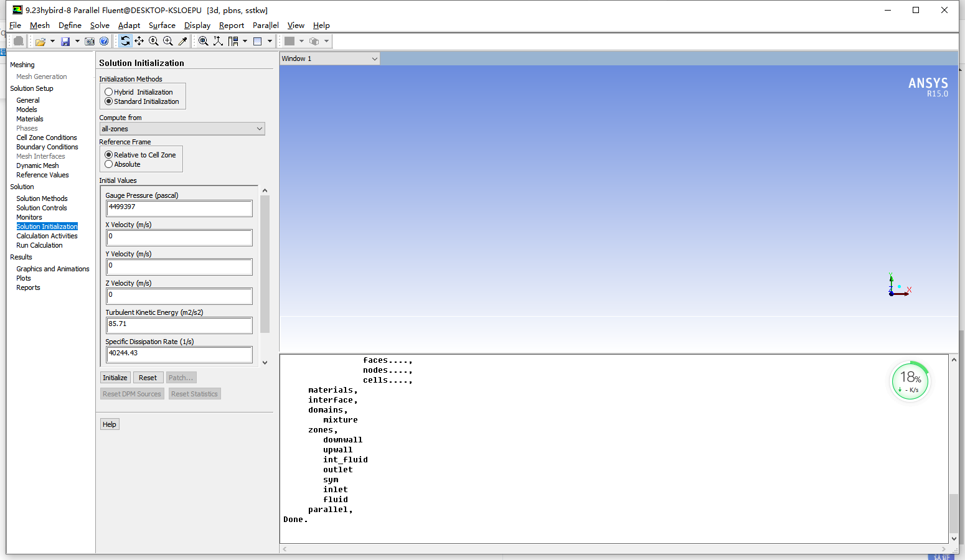Expand the Window 1 dropdown
965x560 pixels.
[329, 58]
